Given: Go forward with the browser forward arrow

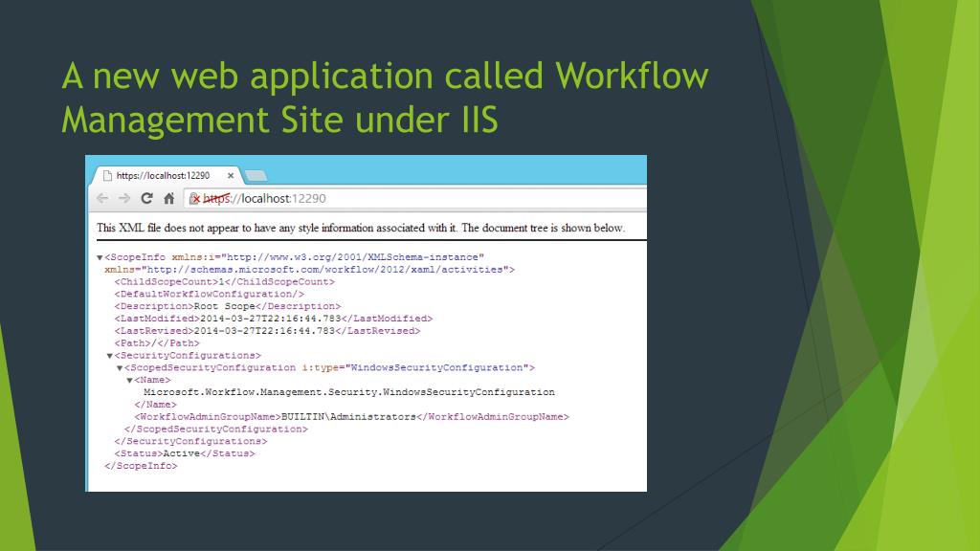Looking at the screenshot, I should (124, 198).
